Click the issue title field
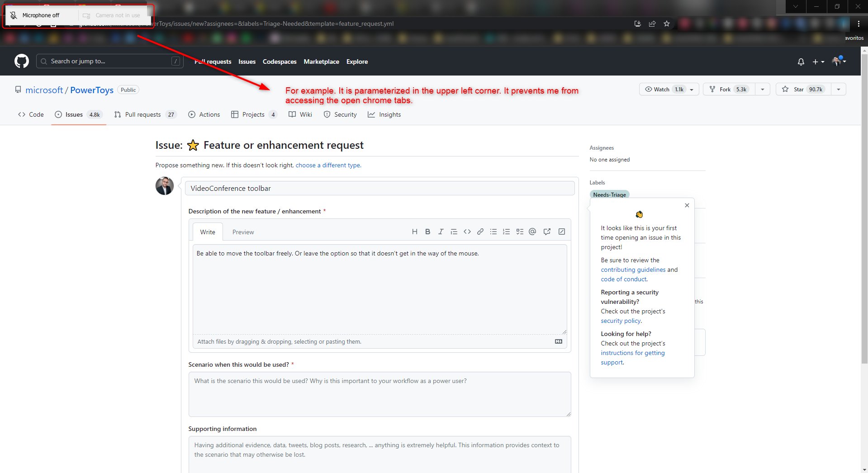Image resolution: width=868 pixels, height=473 pixels. tap(379, 188)
